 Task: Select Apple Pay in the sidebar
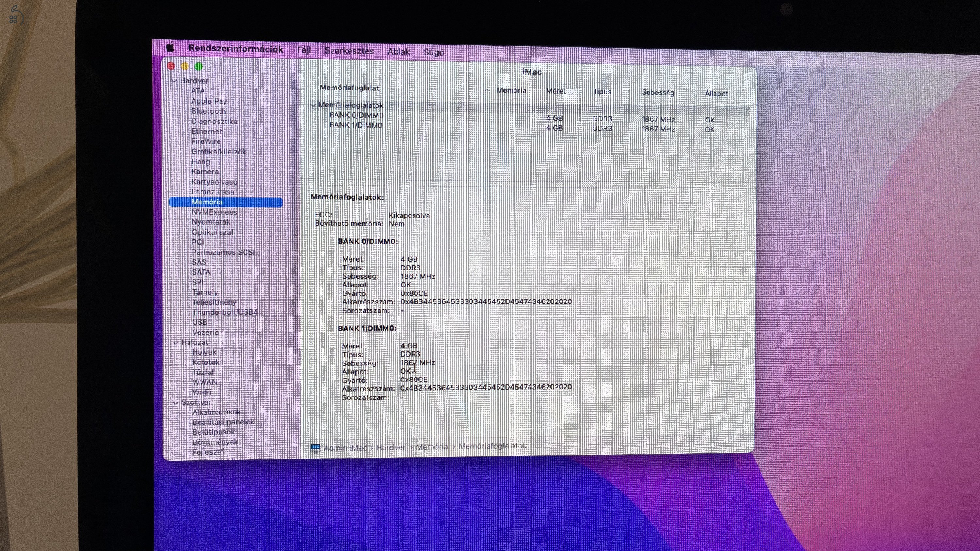click(x=209, y=101)
